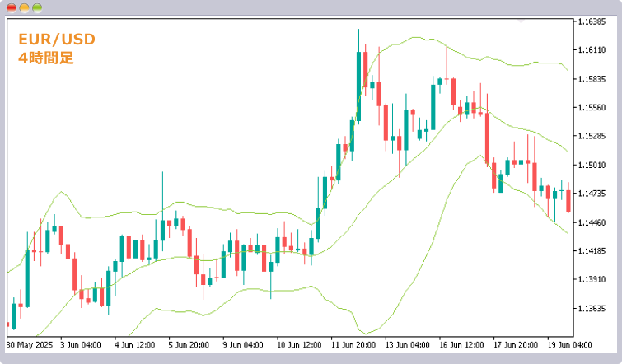Viewport: 622px width, 364px height.
Task: Click the 16 Jun 12:00 time marker
Action: pos(461,345)
